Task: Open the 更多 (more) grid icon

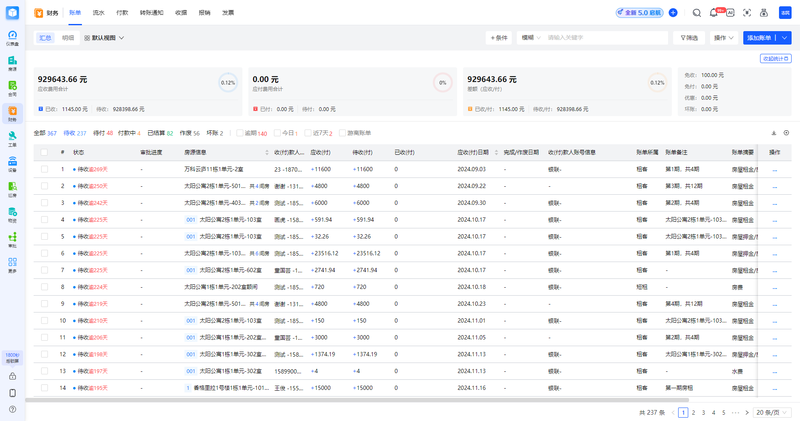Action: pos(12,264)
